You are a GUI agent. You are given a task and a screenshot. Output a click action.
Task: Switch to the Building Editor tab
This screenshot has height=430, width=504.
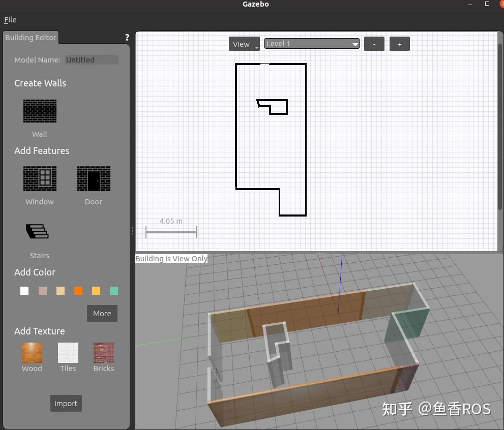point(31,37)
